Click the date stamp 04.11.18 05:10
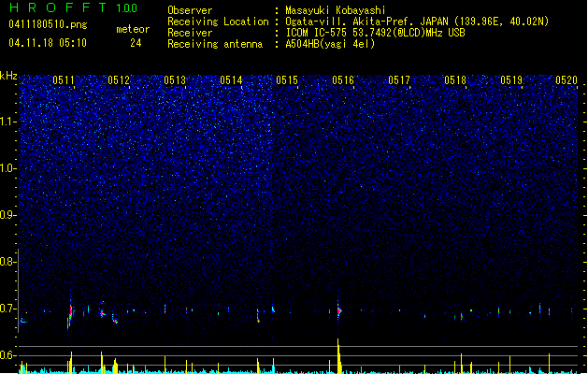Screen dimensions: 588x374 tap(48, 43)
